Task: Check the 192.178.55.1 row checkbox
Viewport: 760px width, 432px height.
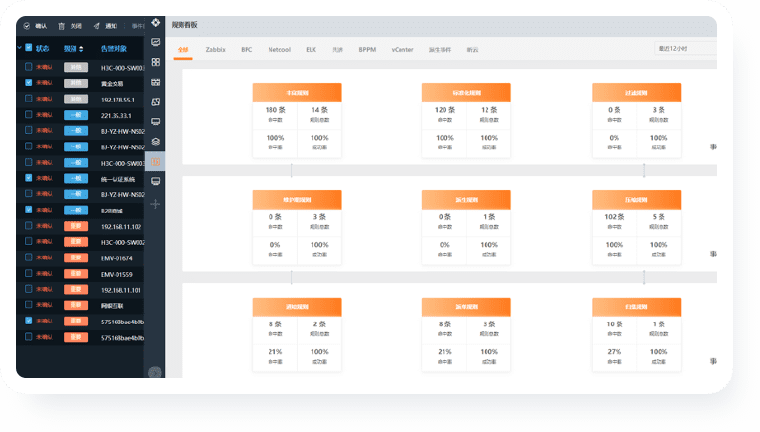Action: 29,98
